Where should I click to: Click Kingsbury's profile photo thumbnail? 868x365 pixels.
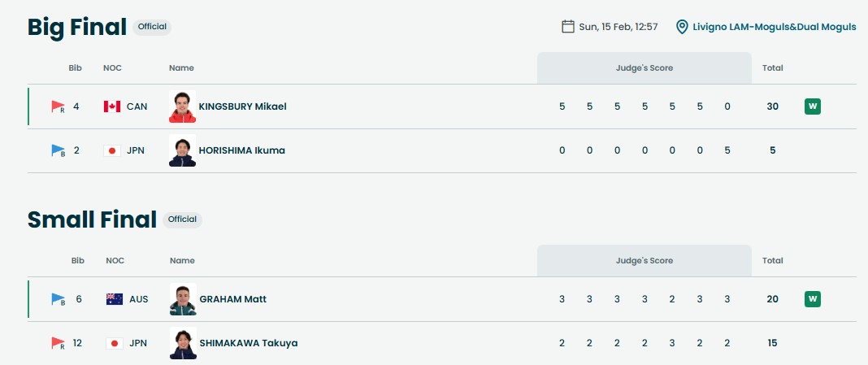point(182,106)
